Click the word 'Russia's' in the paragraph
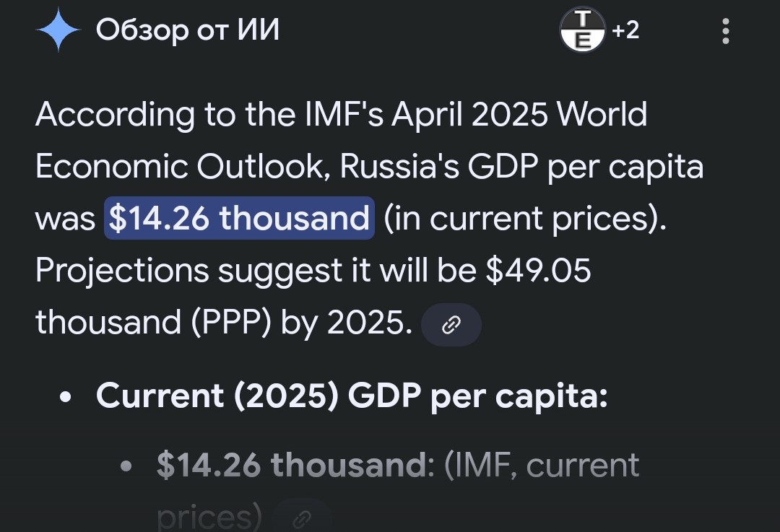 click(x=399, y=167)
